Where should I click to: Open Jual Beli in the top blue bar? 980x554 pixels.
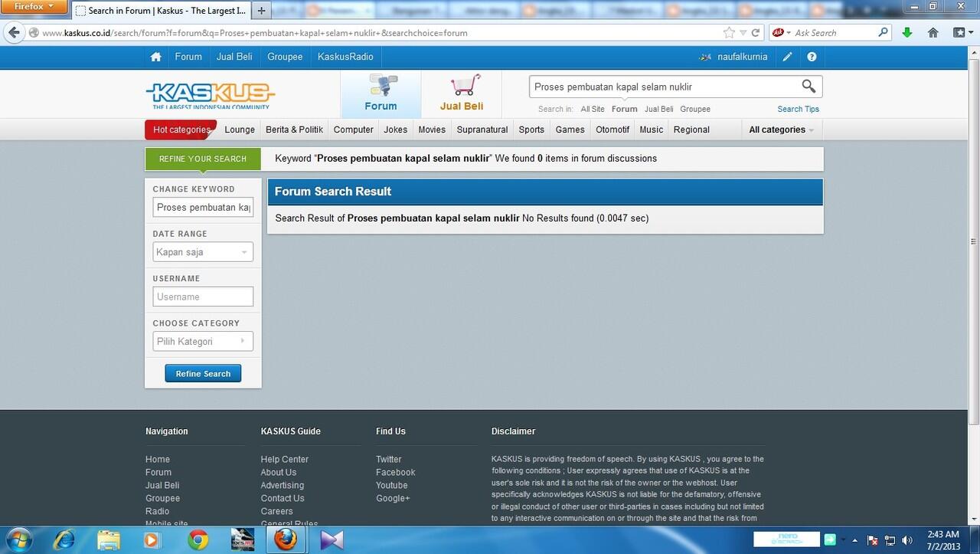pyautogui.click(x=234, y=57)
